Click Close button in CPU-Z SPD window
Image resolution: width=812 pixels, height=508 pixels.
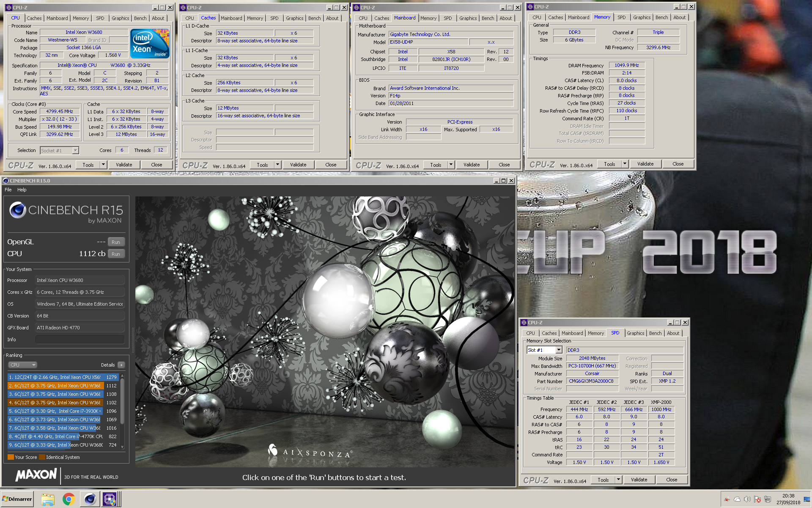(x=672, y=480)
